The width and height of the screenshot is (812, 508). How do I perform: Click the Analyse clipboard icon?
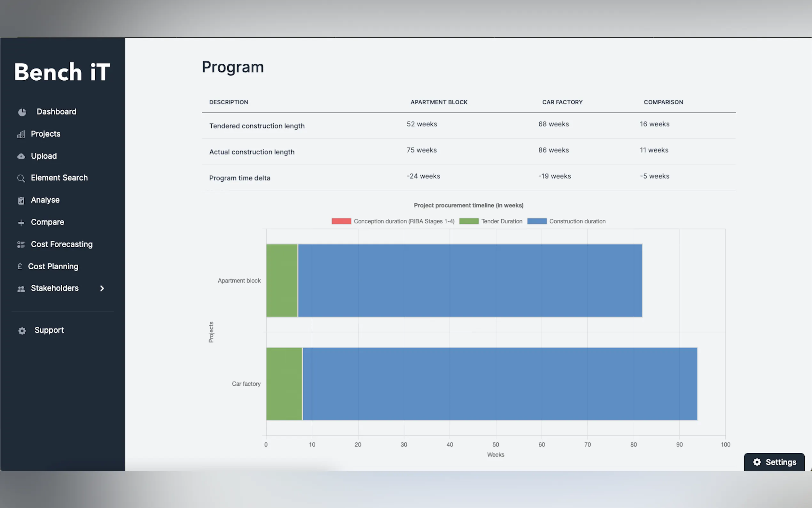[21, 201]
